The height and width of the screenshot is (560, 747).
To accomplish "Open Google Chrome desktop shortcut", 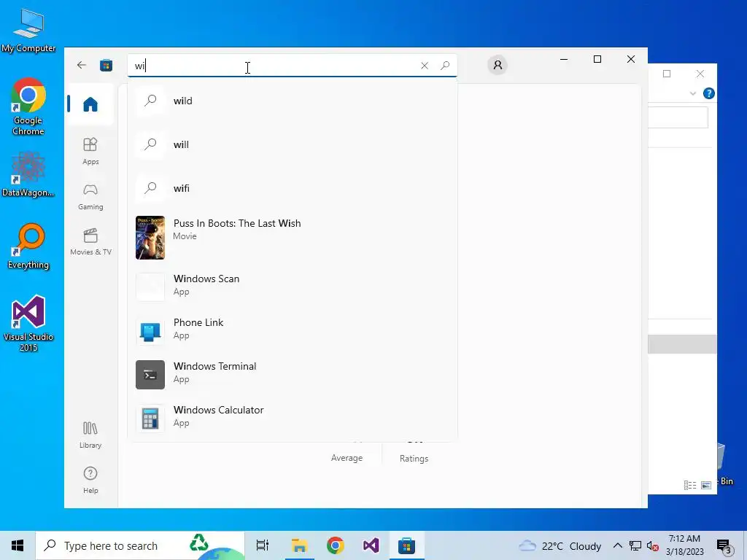I will click(x=28, y=106).
